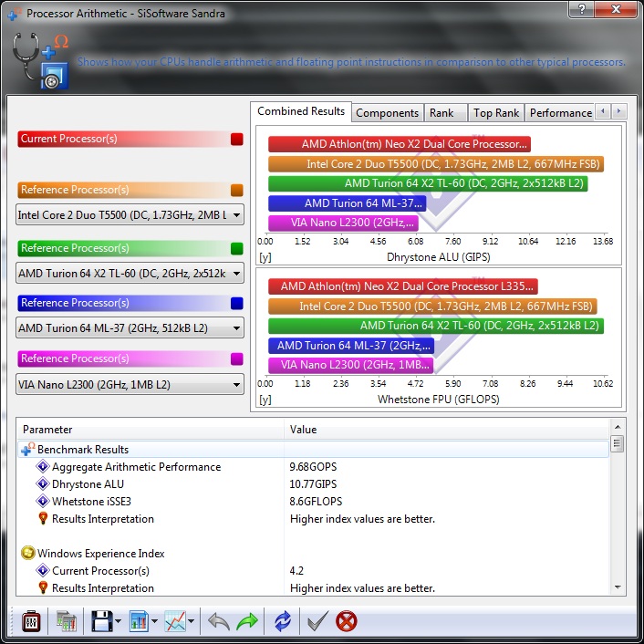Click the Benchmark Results category icon
Viewport: 644px width, 644px height.
pos(27,450)
